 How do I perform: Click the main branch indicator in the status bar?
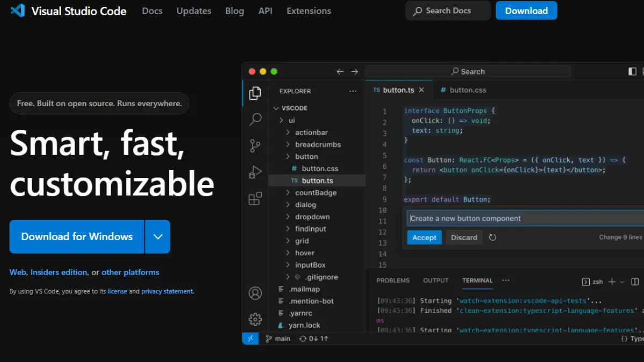pyautogui.click(x=278, y=338)
